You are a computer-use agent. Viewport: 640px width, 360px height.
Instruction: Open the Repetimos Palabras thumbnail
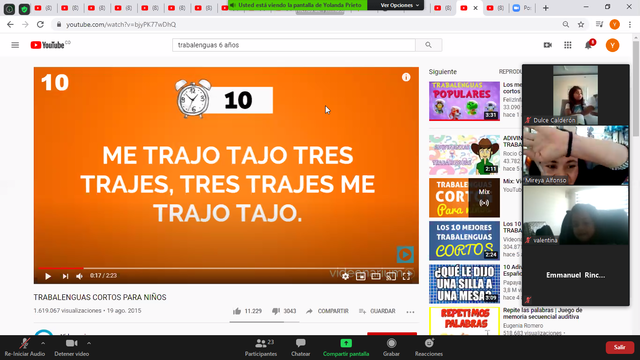[464, 321]
